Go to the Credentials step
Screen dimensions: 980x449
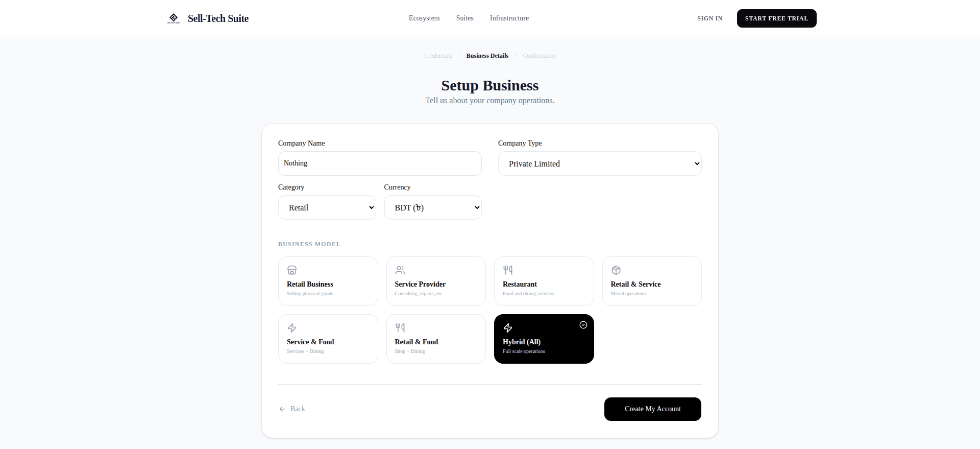[438, 56]
